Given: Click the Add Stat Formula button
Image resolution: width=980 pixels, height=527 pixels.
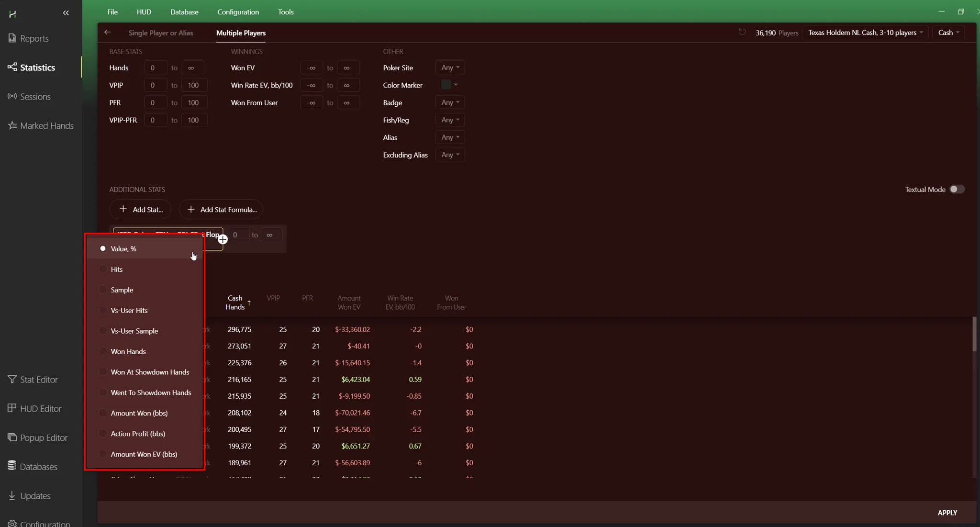Looking at the screenshot, I should coord(221,209).
